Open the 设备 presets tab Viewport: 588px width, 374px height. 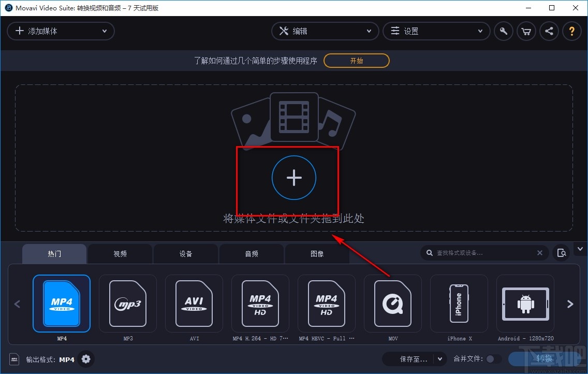point(185,253)
